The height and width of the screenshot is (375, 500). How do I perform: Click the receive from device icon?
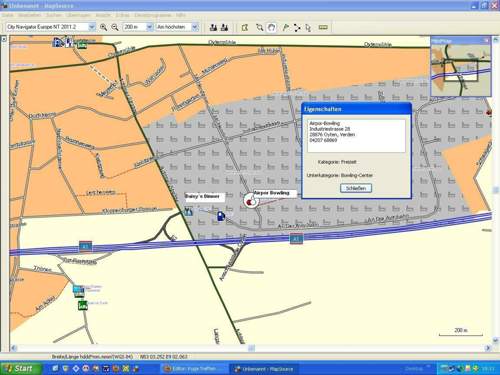coord(224,27)
